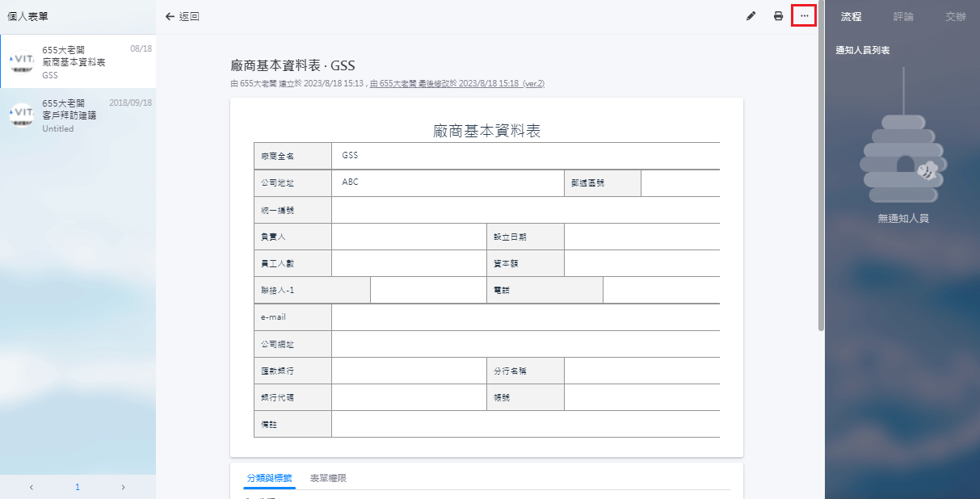Viewport: 980px width, 499px height.
Task: Go to next page in list pagination
Action: [x=123, y=487]
